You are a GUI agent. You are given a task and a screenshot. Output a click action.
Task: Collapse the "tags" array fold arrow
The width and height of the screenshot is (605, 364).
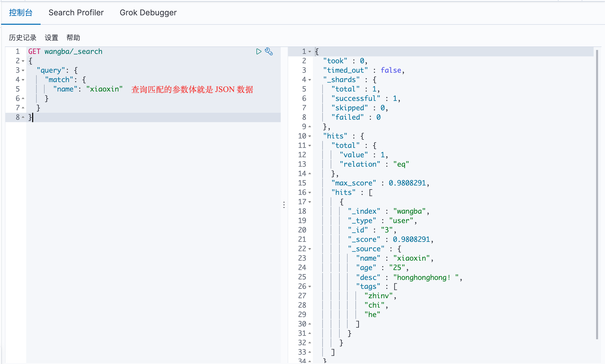[310, 287]
